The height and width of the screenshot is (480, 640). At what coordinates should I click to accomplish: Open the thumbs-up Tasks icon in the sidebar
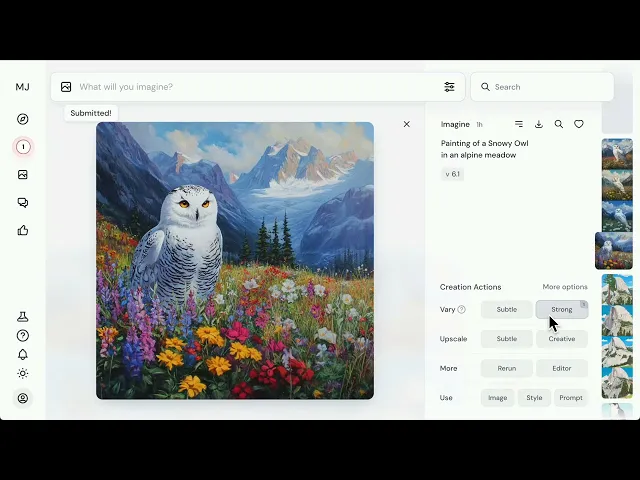(23, 231)
